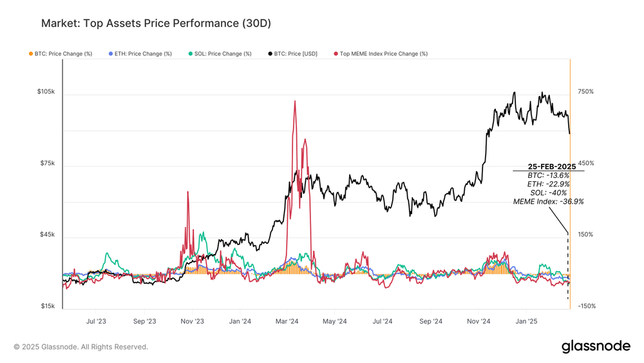Click the chart title text
The image size is (644, 363).
[156, 23]
